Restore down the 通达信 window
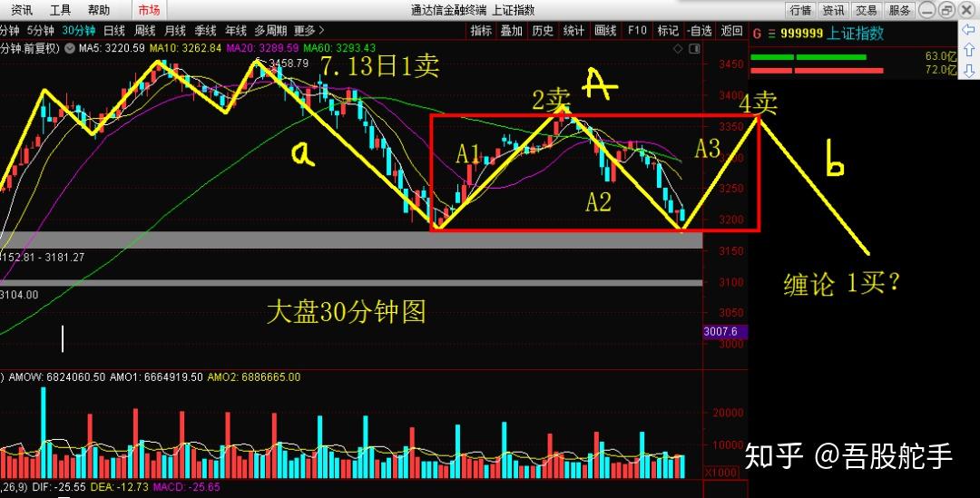Image resolution: width=980 pixels, height=498 pixels. tap(946, 10)
